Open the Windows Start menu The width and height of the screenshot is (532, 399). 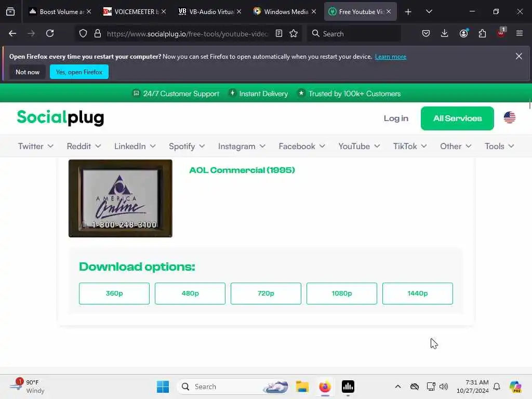click(163, 387)
